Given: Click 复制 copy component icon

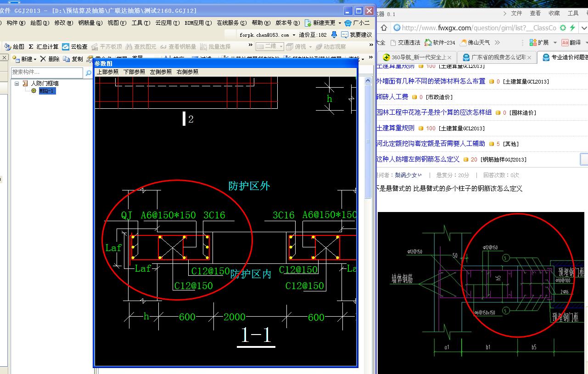Looking at the screenshot, I should 73,59.
